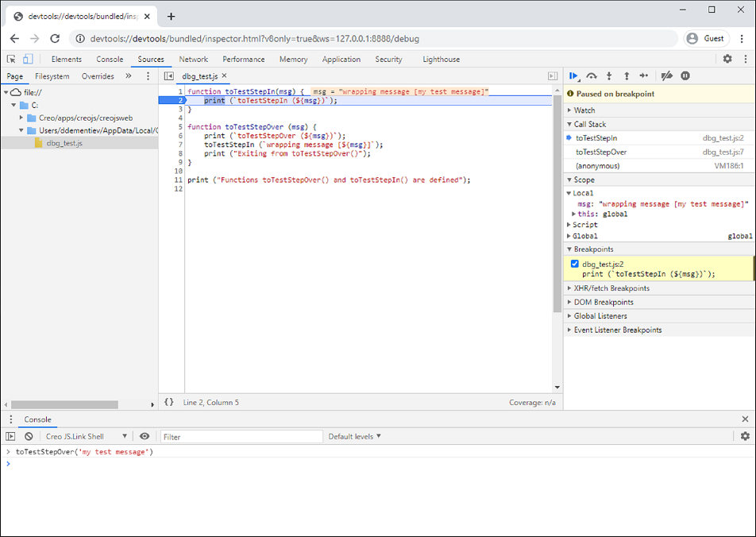
Task: Resume script execution in debugger
Action: [x=573, y=76]
